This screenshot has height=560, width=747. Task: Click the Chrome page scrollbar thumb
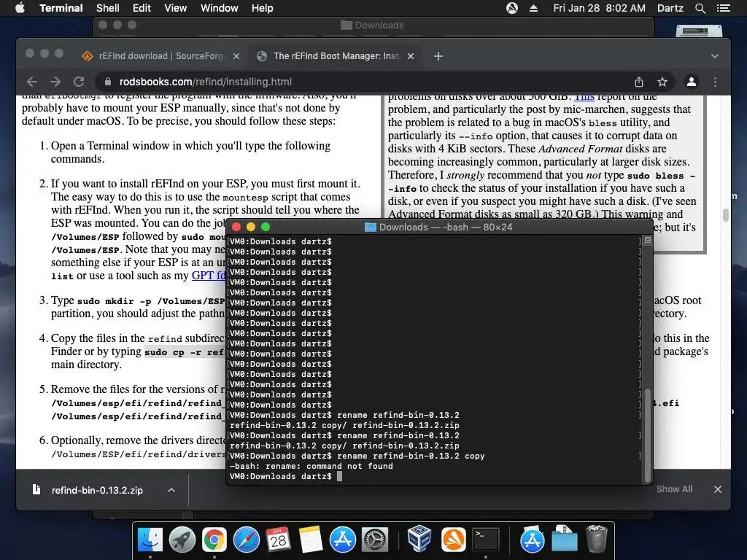click(726, 215)
